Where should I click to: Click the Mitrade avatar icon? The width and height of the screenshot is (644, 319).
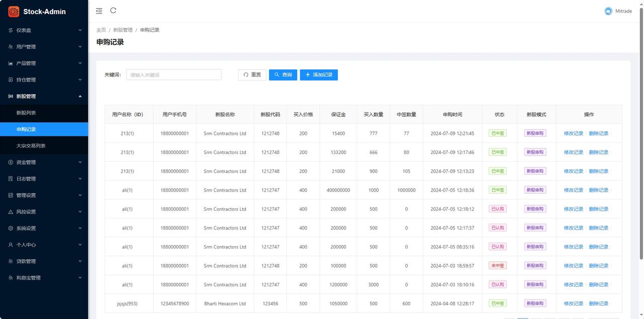(608, 11)
